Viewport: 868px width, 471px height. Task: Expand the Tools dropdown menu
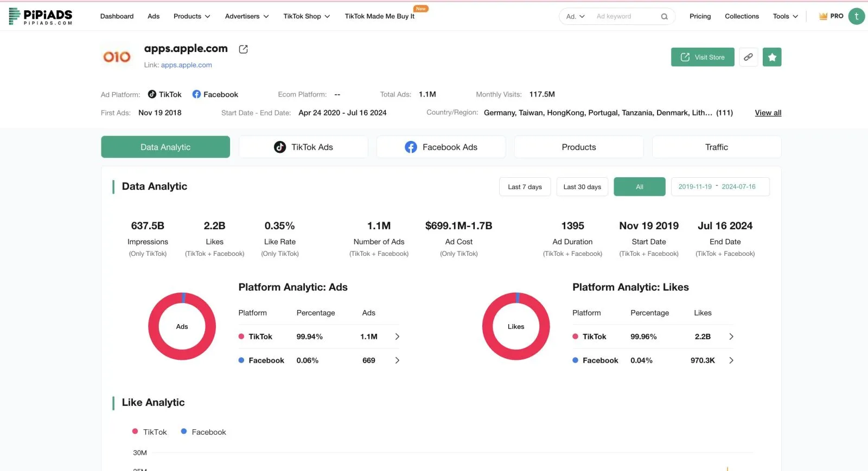(785, 16)
